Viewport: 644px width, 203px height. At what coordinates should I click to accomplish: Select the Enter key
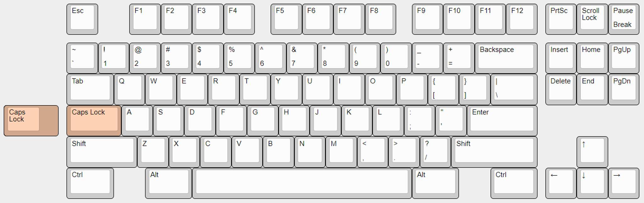(x=502, y=121)
